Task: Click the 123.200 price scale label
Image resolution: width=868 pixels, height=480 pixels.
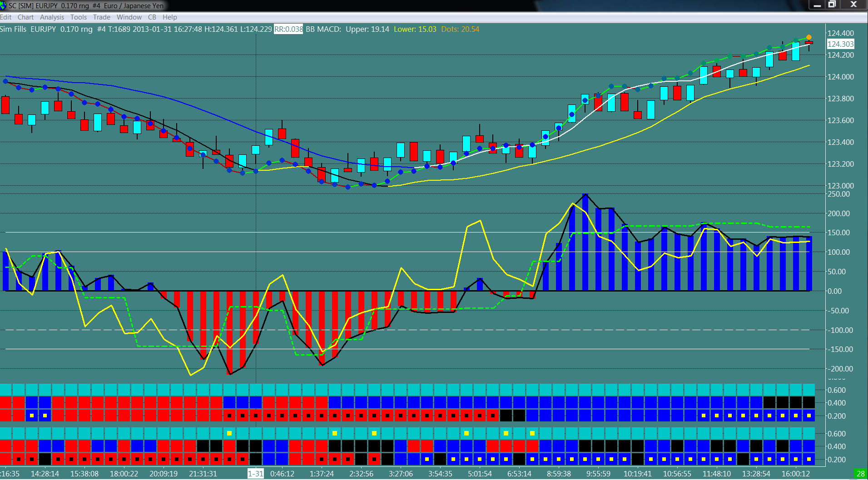Action: coord(840,164)
